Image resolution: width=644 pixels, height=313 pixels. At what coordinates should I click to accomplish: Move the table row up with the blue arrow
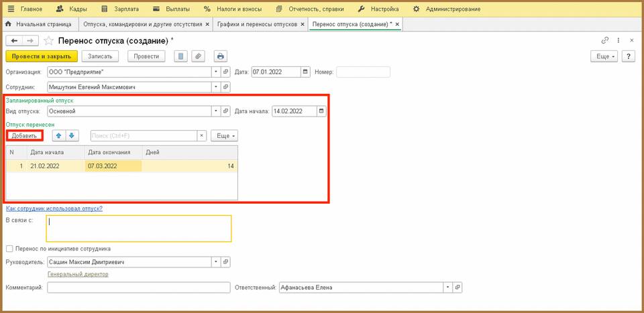click(59, 135)
